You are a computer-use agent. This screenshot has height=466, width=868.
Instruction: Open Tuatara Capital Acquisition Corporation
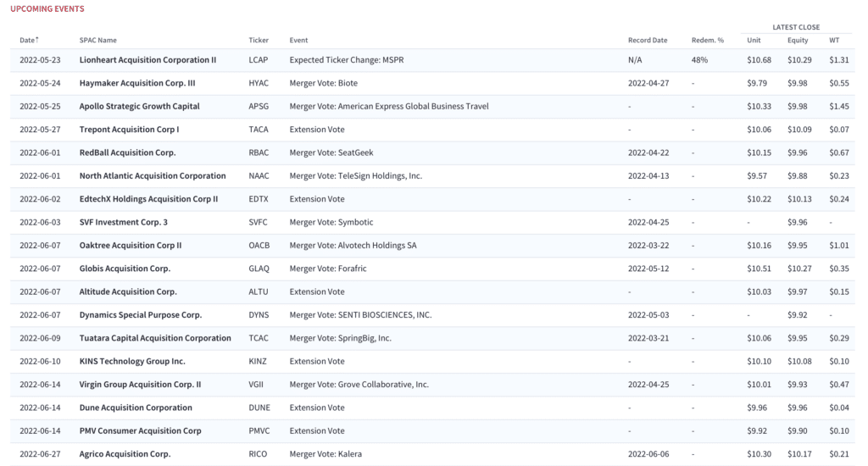(155, 338)
